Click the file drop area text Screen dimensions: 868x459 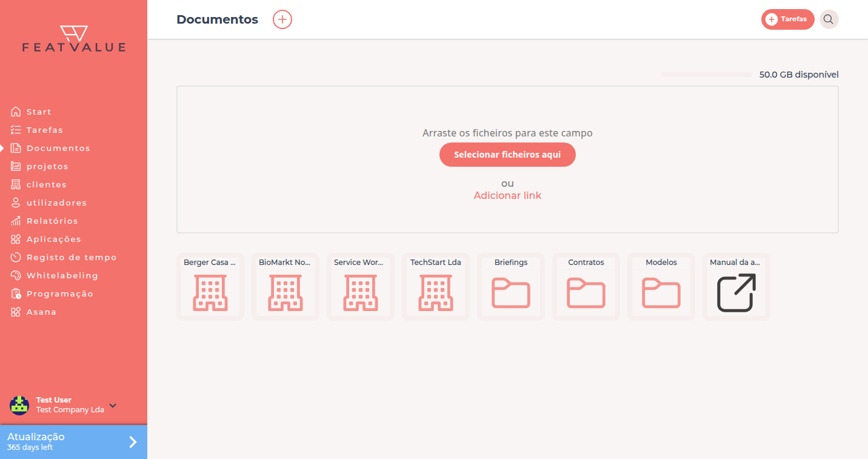click(x=507, y=133)
